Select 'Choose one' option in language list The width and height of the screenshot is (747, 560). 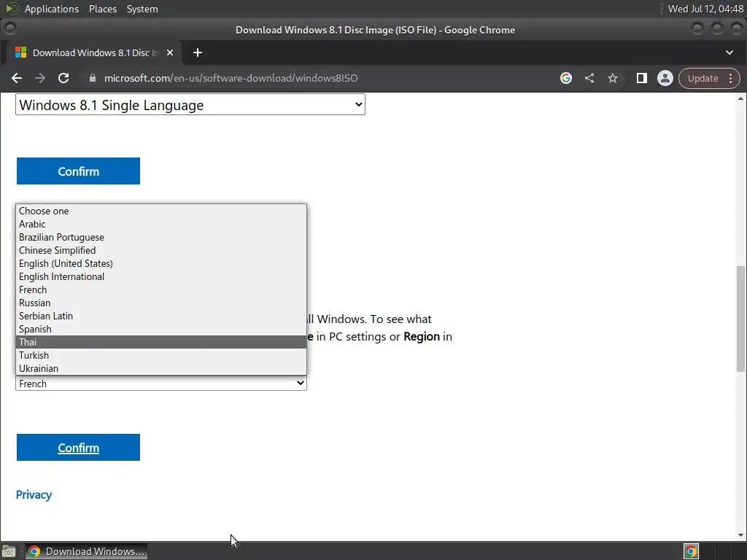(x=161, y=211)
